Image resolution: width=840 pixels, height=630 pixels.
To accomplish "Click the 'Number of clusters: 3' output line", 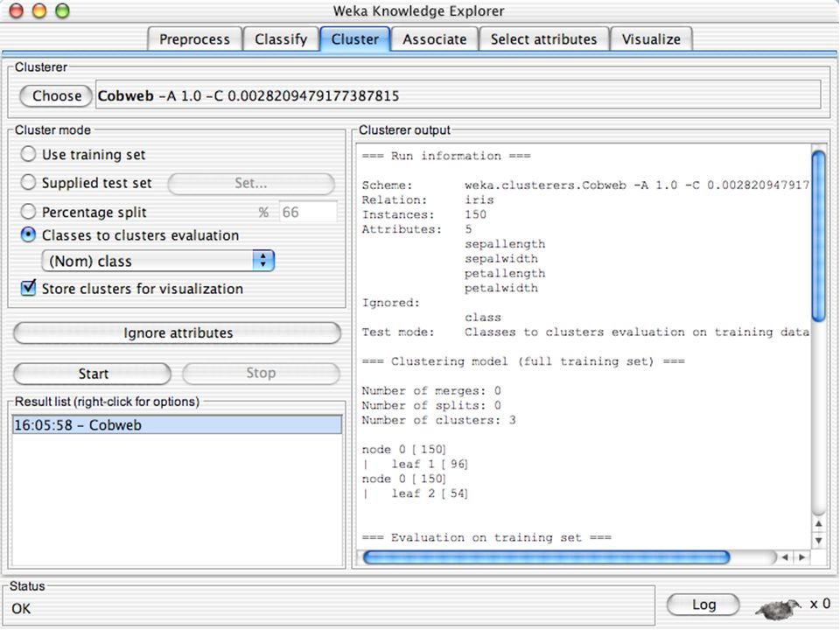I will (x=438, y=420).
